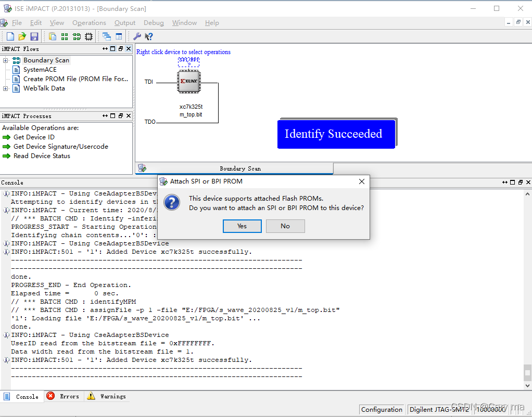532x417 pixels.
Task: Expand the Boundary Scan tree node
Action: pos(5,60)
